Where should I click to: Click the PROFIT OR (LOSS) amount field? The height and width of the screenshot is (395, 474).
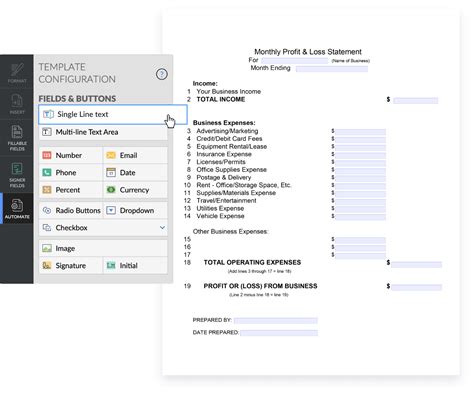[x=416, y=287]
